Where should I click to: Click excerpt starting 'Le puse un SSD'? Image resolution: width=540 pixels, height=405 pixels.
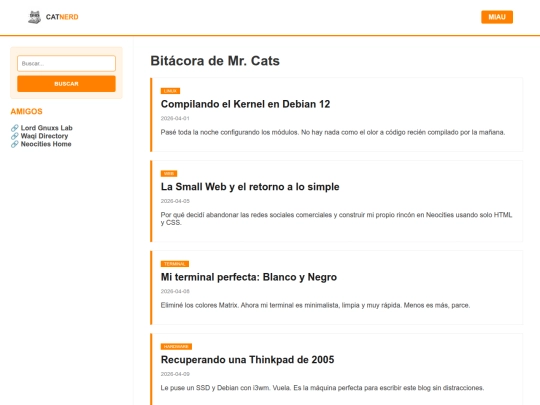[x=322, y=388]
